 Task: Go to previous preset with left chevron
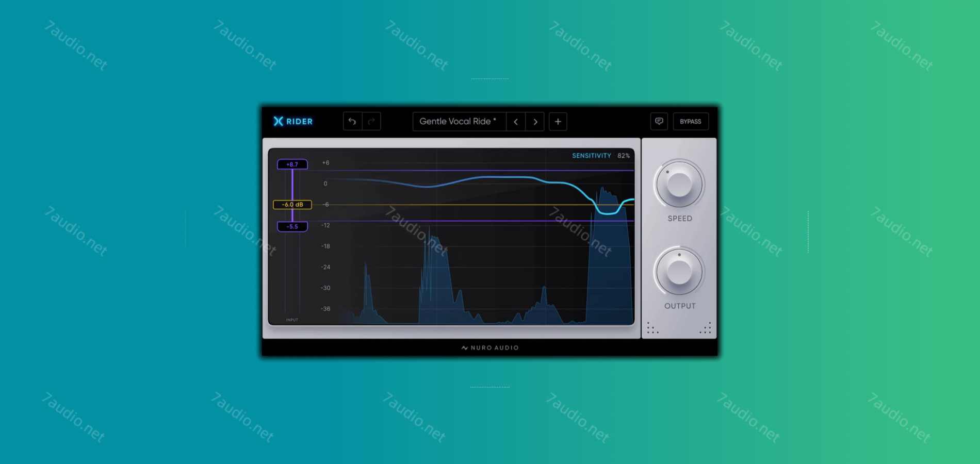point(516,122)
